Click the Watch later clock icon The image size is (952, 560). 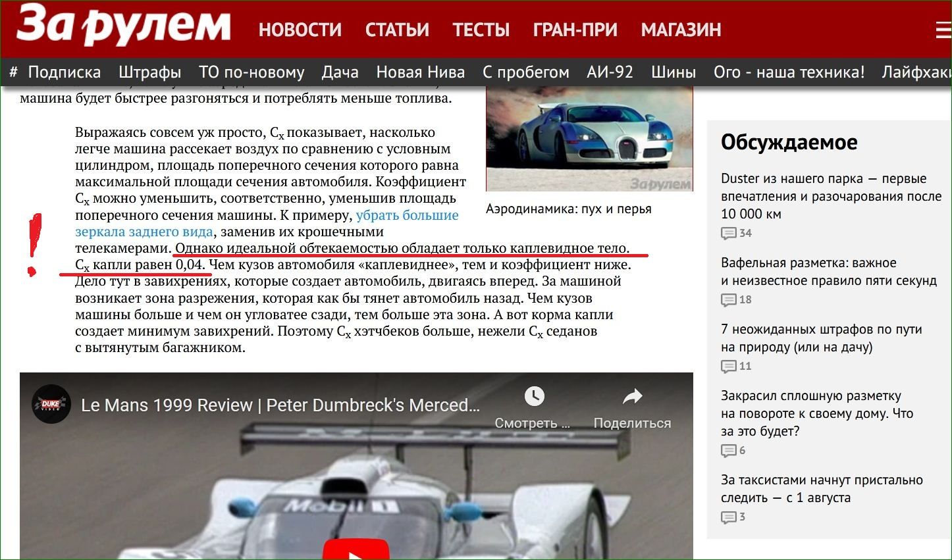[x=534, y=396]
